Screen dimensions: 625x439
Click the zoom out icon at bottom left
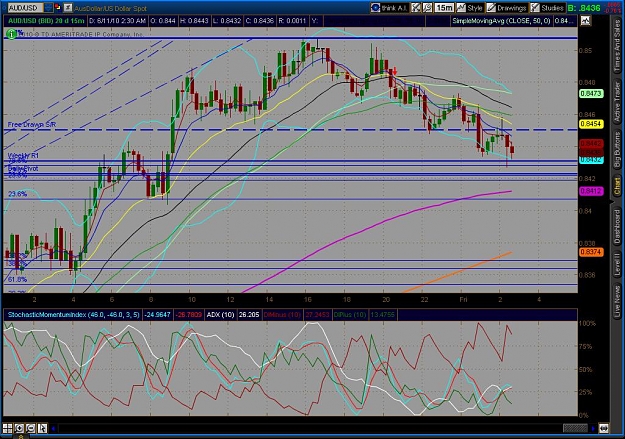pos(31,429)
